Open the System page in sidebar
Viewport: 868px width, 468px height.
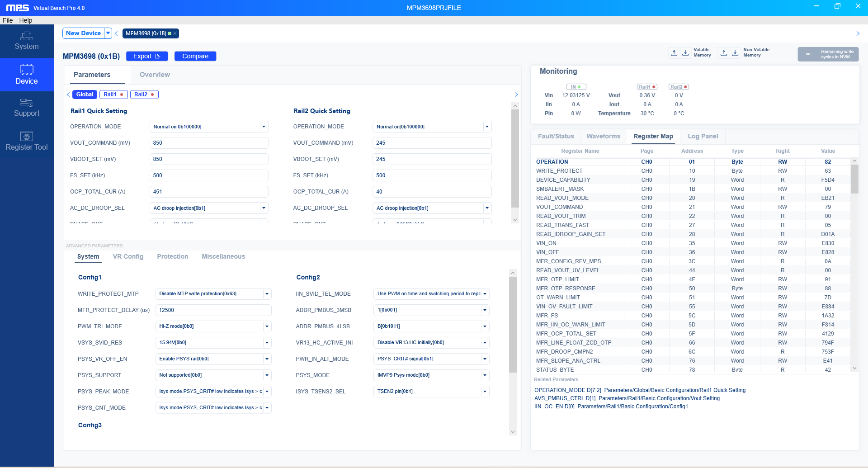click(27, 41)
